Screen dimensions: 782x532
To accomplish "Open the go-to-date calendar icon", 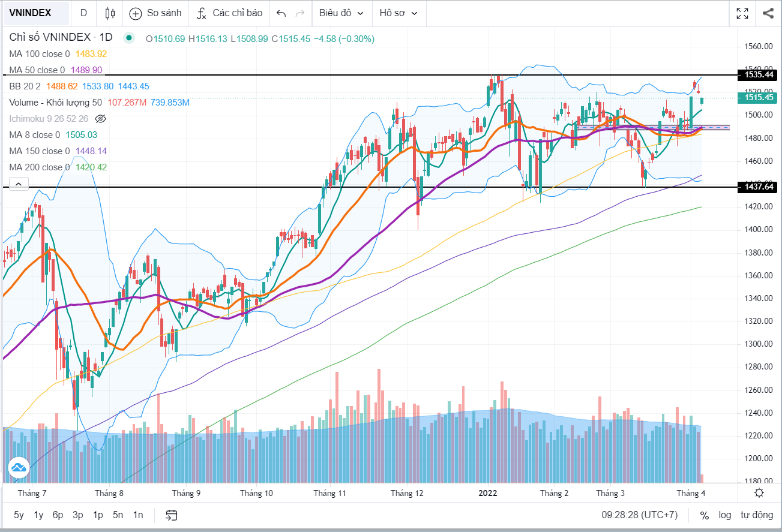I will pyautogui.click(x=172, y=515).
